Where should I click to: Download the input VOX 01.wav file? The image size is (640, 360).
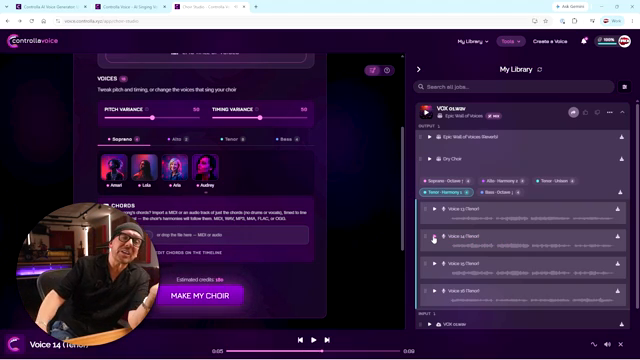pyautogui.click(x=621, y=324)
